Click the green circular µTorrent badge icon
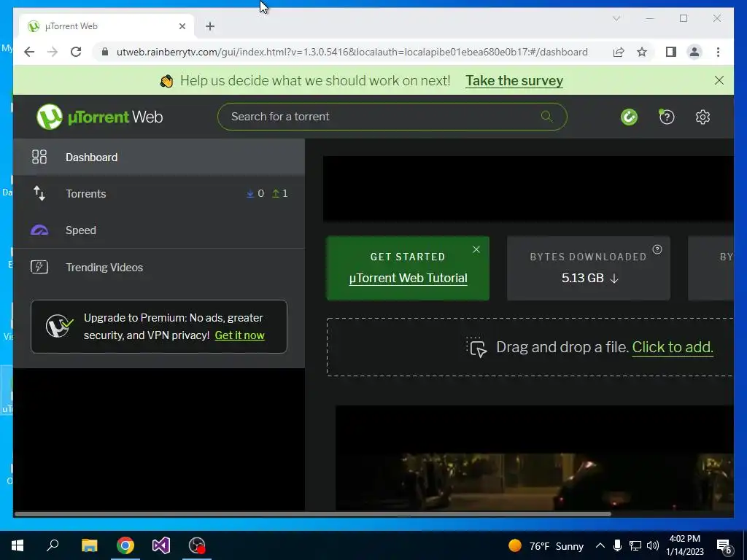The height and width of the screenshot is (560, 747). click(x=629, y=117)
